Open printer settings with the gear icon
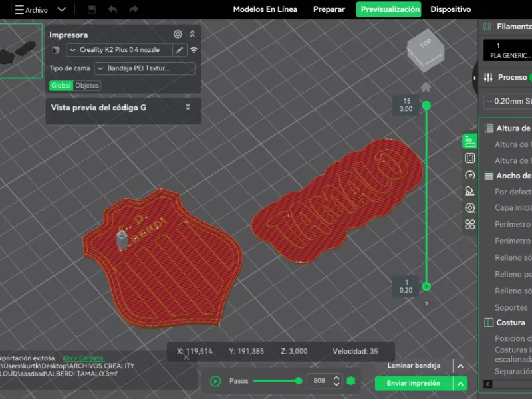This screenshot has height=399, width=532. tap(178, 34)
